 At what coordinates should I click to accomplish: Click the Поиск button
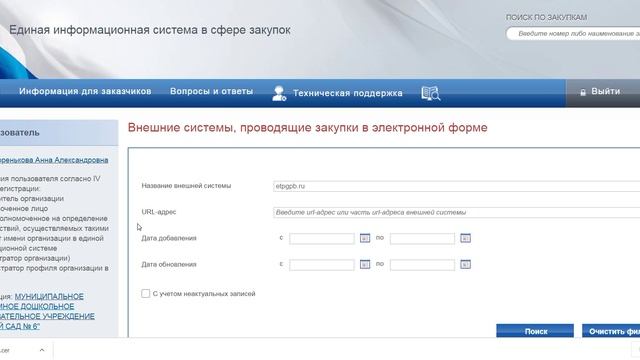tap(535, 331)
